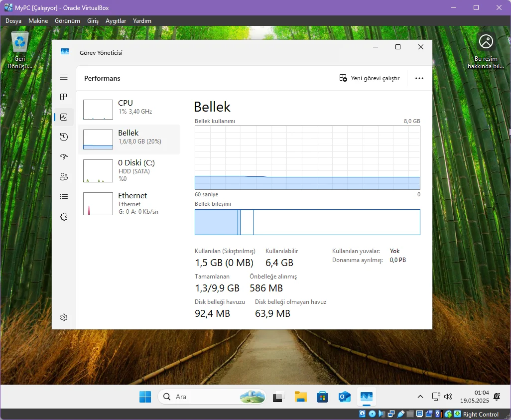Open the Makine menu in VirtualBox
Screen dimensions: 511x420
[38, 21]
